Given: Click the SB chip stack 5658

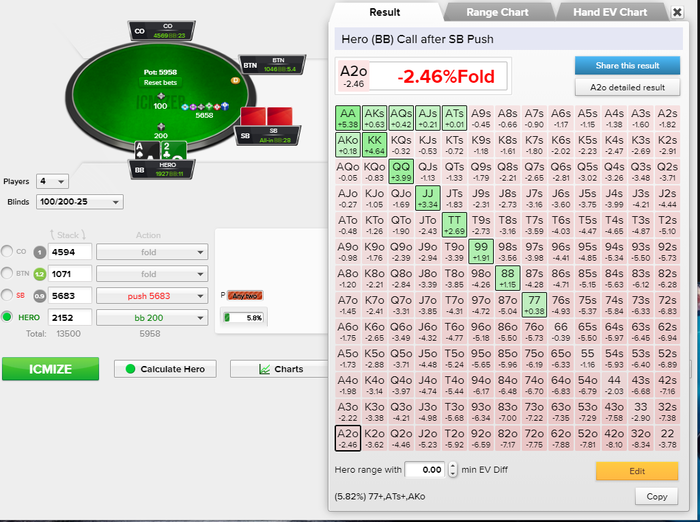Looking at the screenshot, I should point(204,110).
